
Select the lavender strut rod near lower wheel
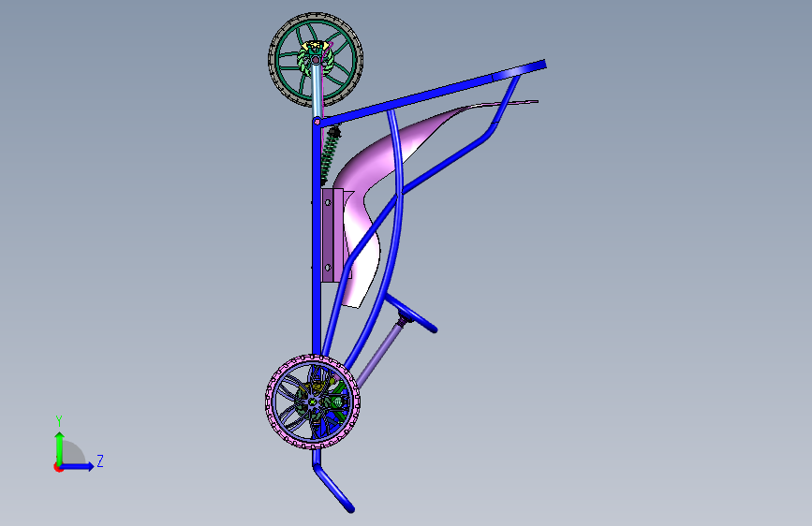coord(379,355)
